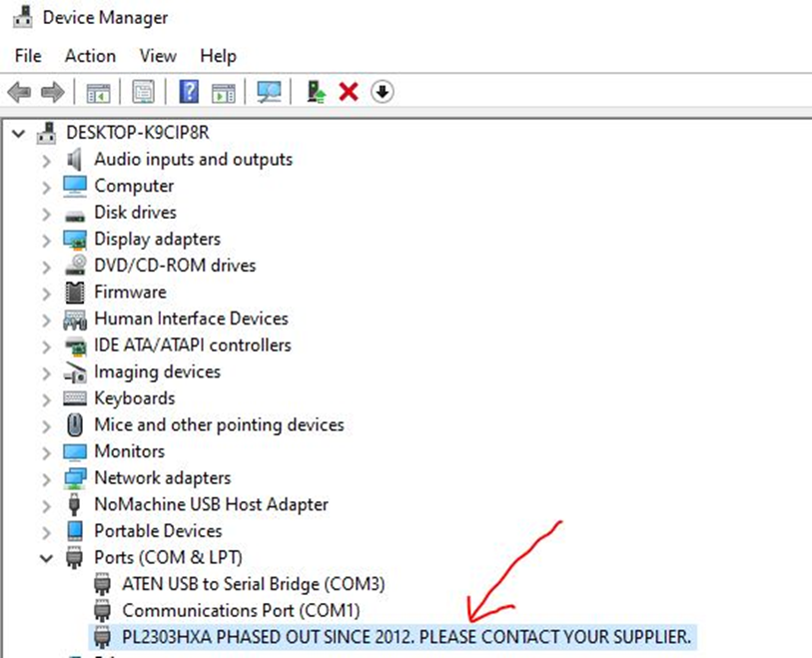Click the Update device driver icon
The image size is (812, 658).
click(317, 93)
